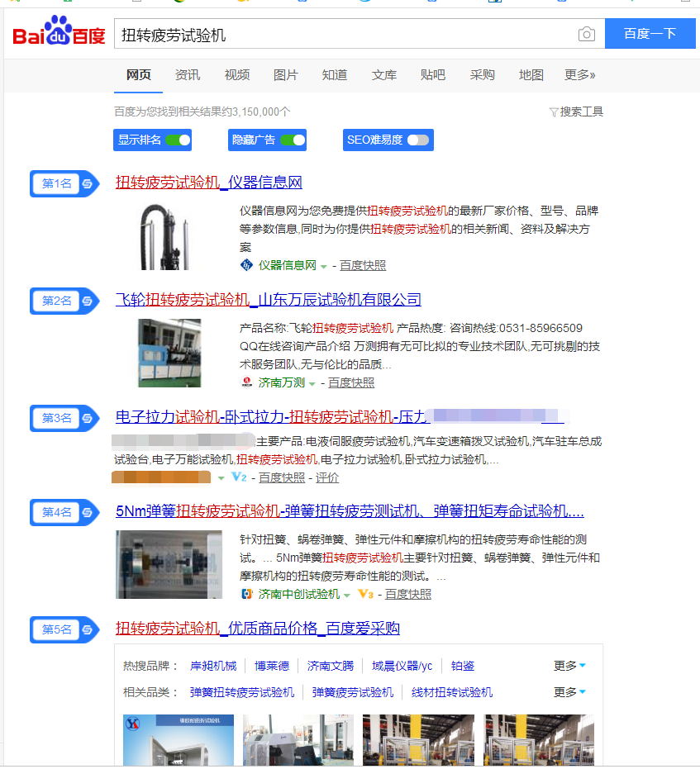Screen dimensions: 700x769
Task: Switch to the 图片 tab
Action: (x=285, y=75)
